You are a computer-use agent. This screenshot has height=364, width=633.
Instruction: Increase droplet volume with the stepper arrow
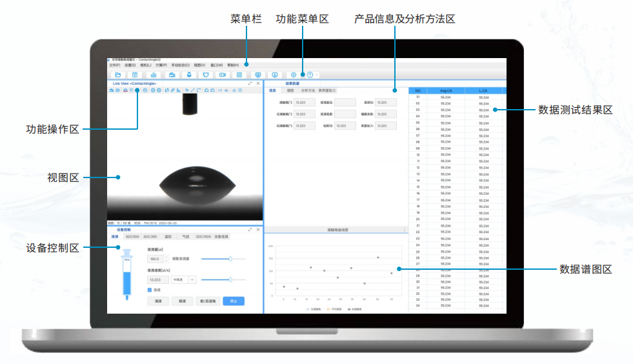click(x=168, y=257)
